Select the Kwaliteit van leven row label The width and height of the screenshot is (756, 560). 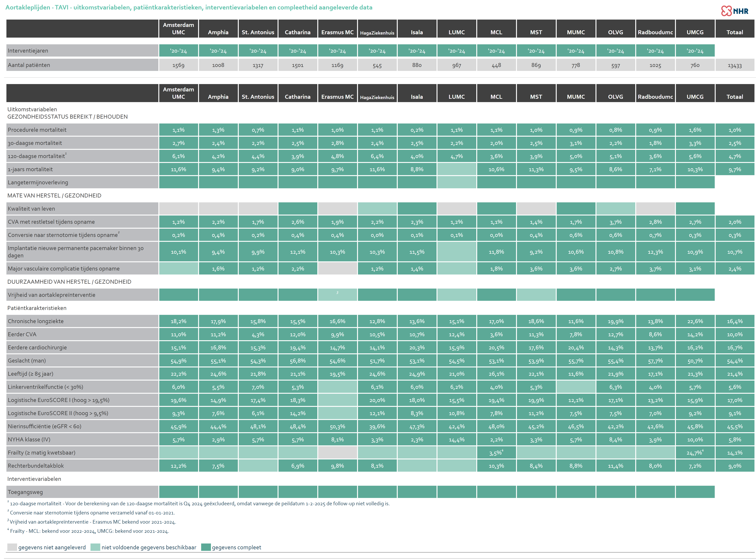coord(31,209)
